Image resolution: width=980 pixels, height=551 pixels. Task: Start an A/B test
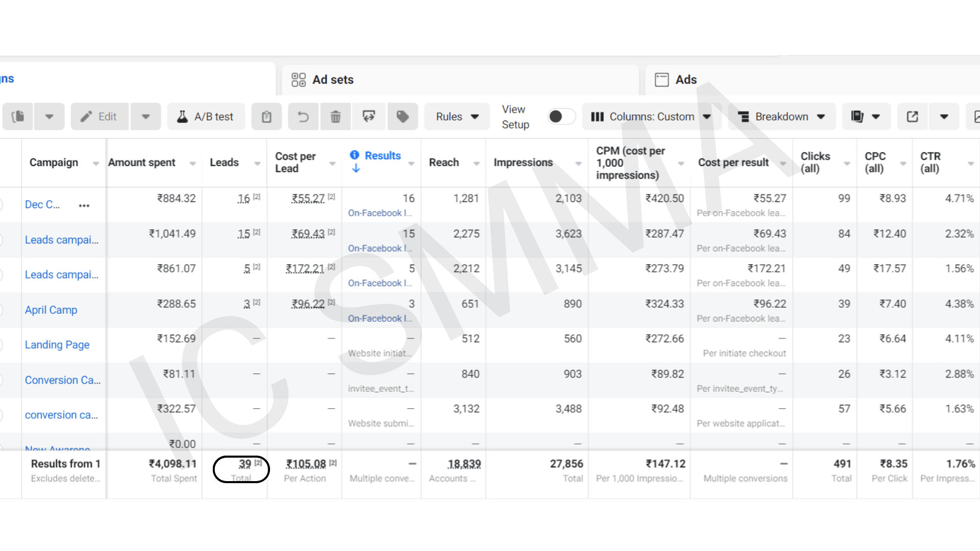(206, 117)
